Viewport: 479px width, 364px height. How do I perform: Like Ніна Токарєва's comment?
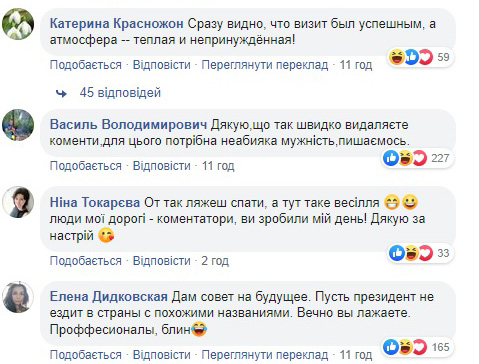[x=86, y=261]
